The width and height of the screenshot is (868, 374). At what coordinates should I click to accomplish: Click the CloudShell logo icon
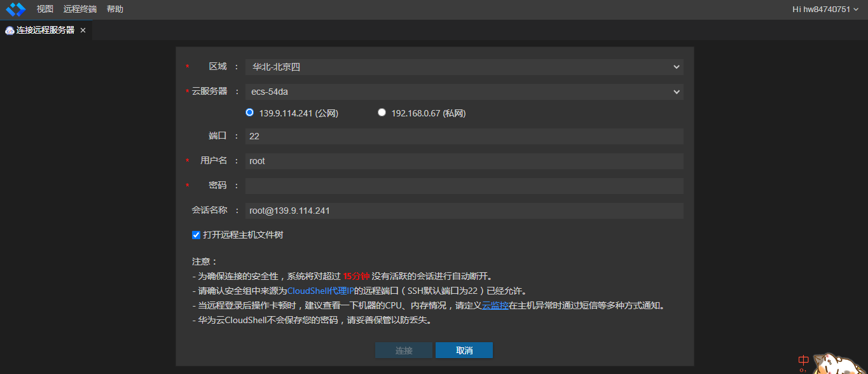tap(15, 9)
